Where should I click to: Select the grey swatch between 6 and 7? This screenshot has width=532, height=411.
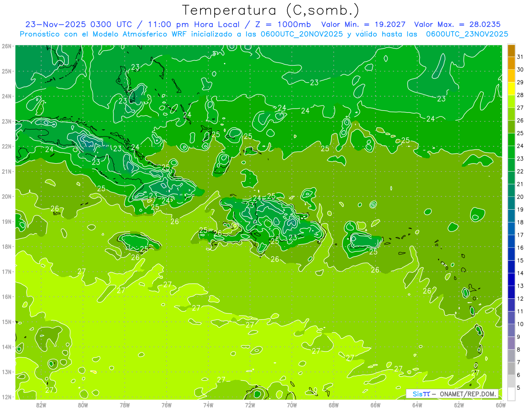pos(511,368)
